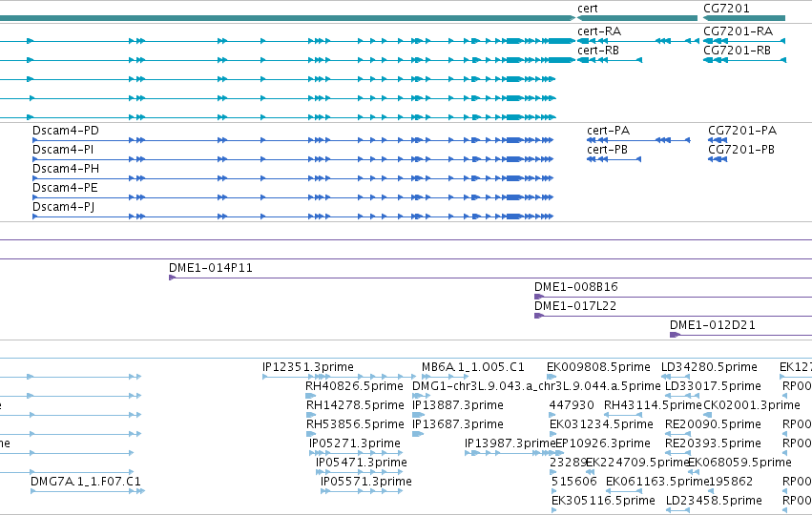Viewport: 812px width, 515px height.
Task: Select RH40826.5prime EST label
Action: coord(354,386)
